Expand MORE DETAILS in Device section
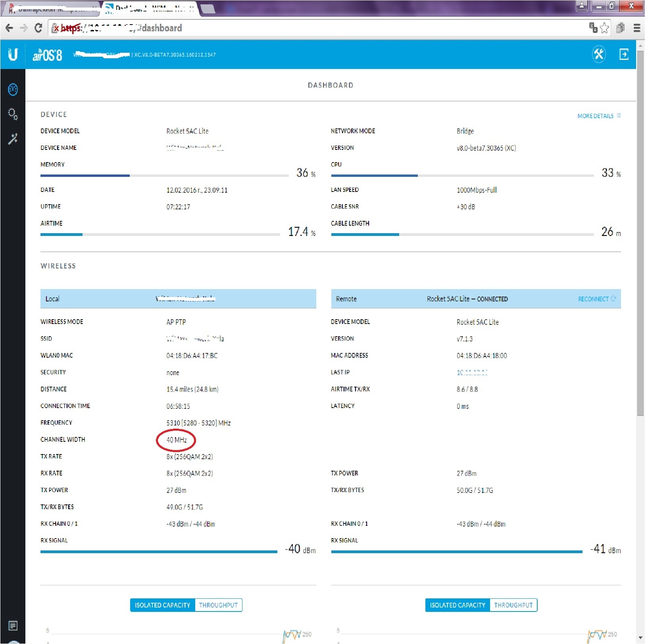Image resolution: width=646 pixels, height=644 pixels. [598, 116]
